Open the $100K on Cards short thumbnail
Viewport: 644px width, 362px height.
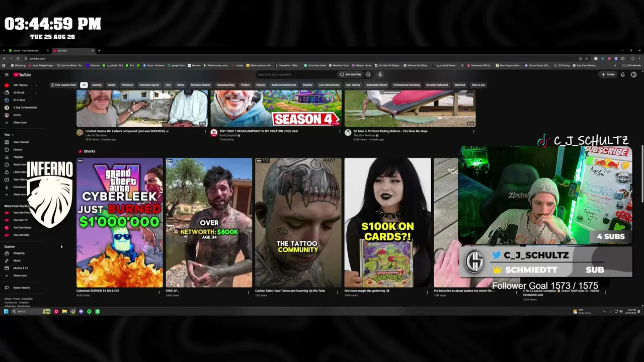pos(387,223)
